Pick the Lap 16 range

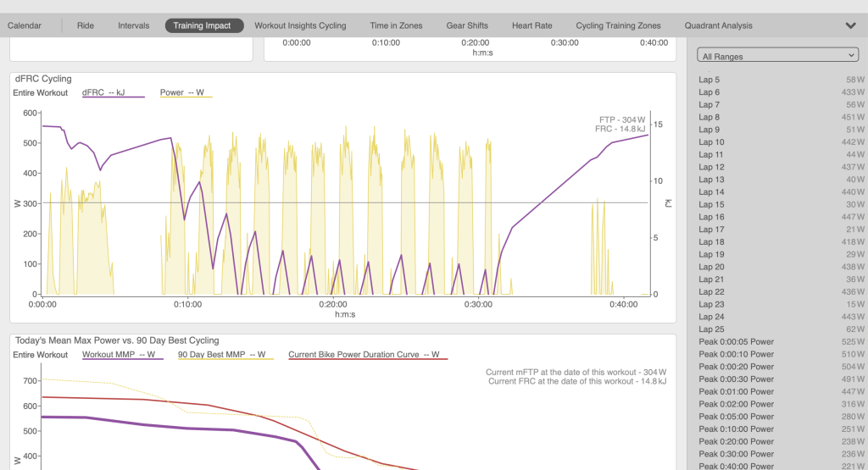coord(781,218)
